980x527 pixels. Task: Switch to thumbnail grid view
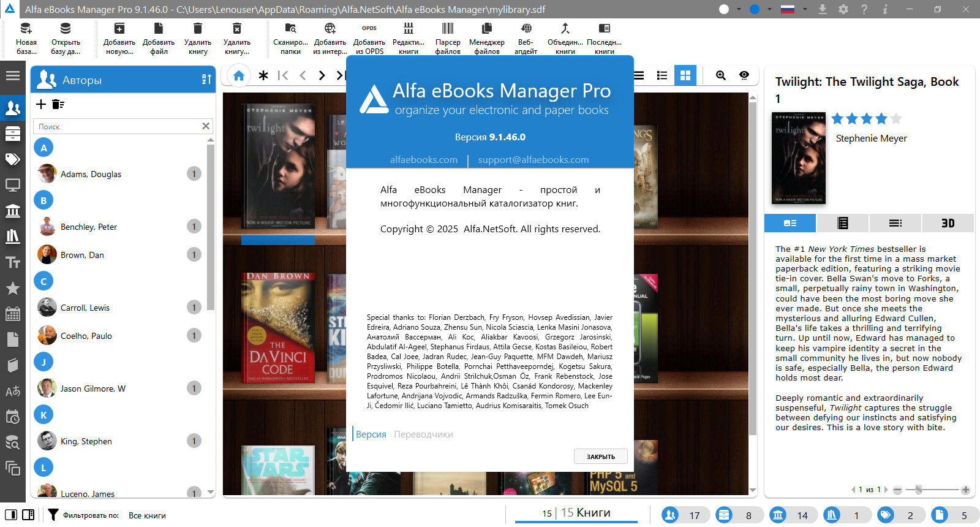pos(685,75)
